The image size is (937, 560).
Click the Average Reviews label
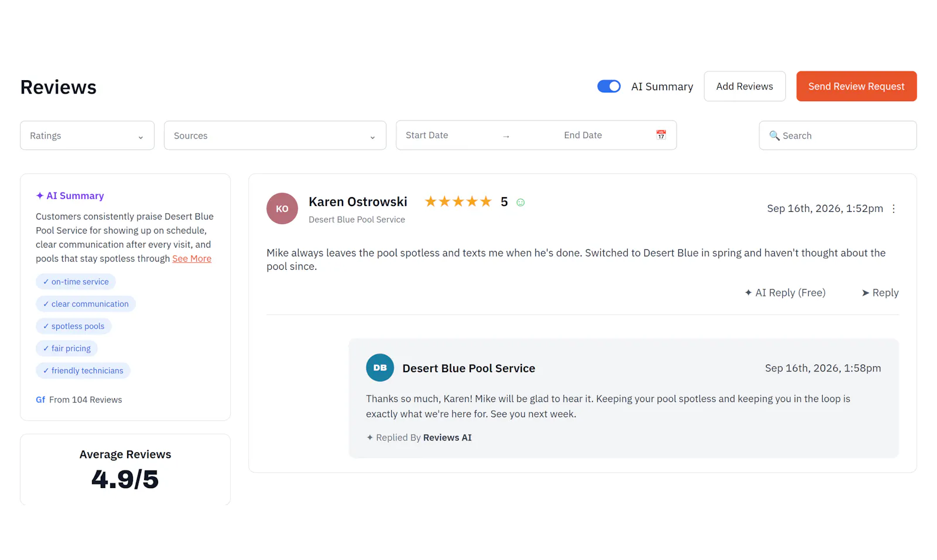125,455
